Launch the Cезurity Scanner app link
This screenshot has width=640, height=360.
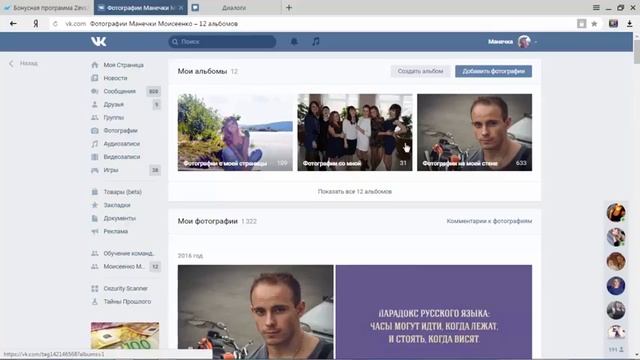point(125,288)
